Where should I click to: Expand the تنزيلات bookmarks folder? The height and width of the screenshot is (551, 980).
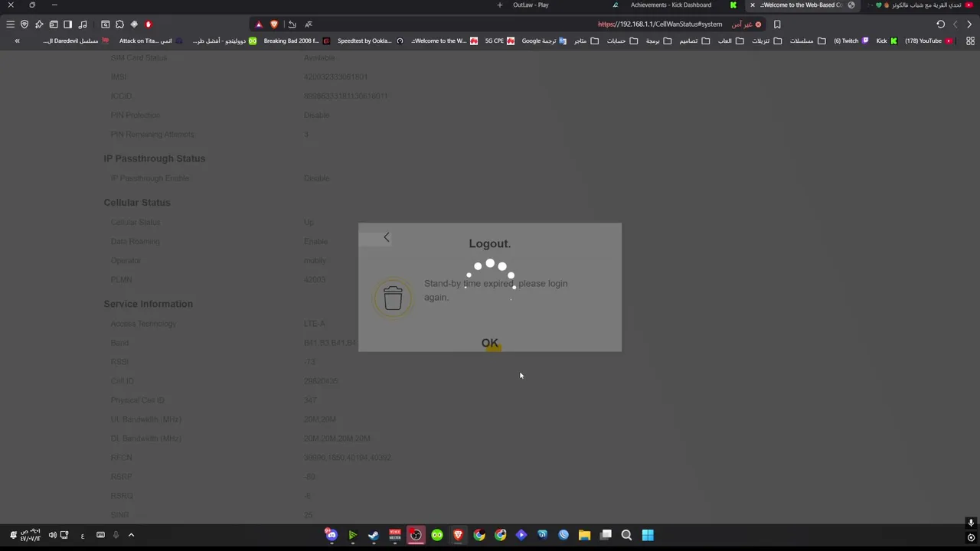coord(766,41)
